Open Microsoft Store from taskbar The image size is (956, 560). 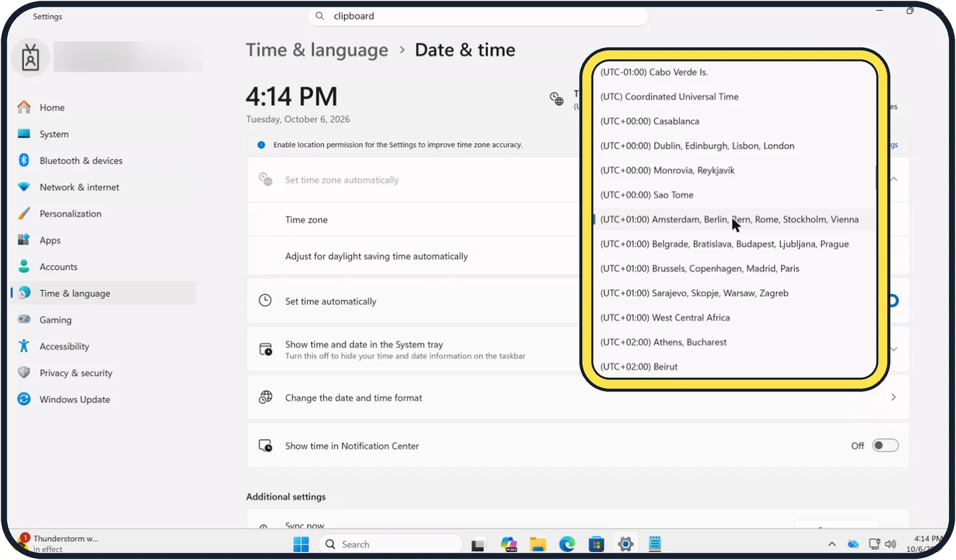coord(597,544)
